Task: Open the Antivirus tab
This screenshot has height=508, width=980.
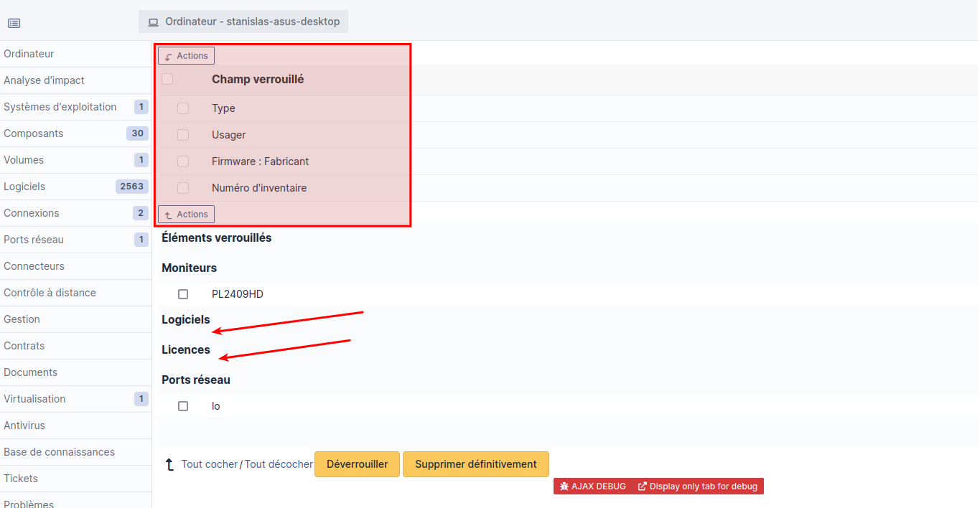Action: (75, 425)
